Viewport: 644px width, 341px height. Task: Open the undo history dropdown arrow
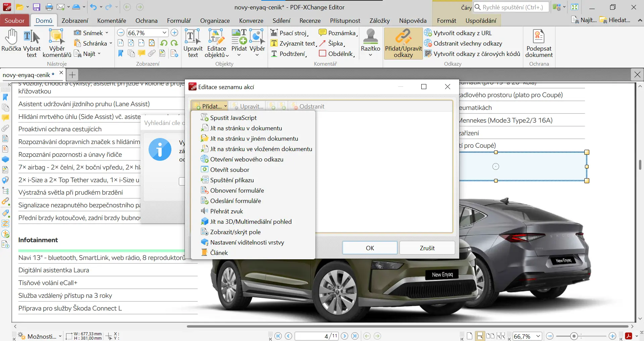coord(101,7)
